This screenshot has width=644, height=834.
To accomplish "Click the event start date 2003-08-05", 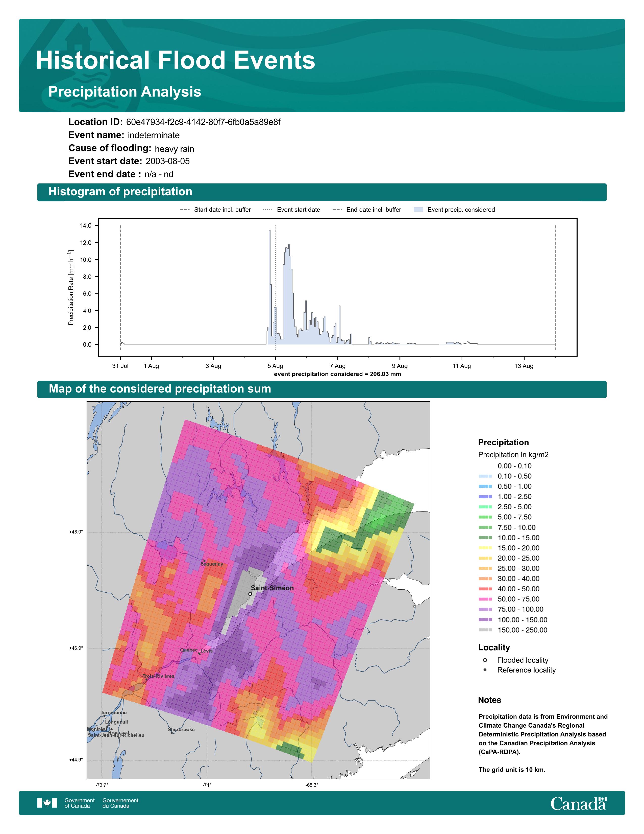I will [x=167, y=161].
